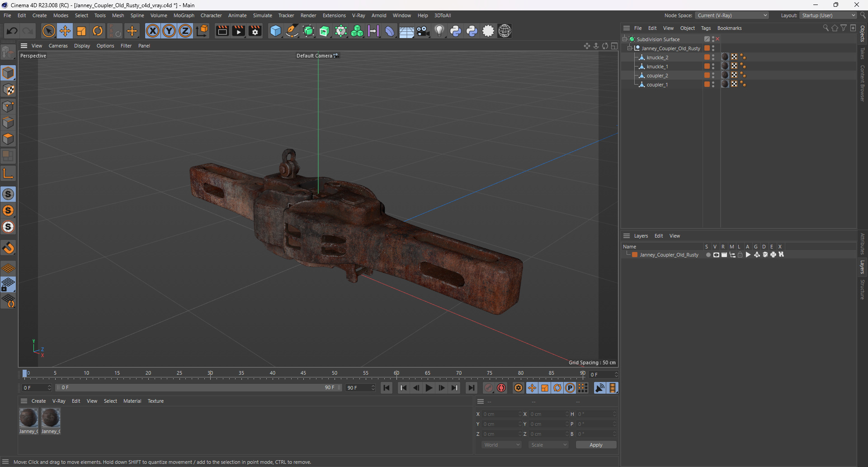Switch to Edges mode icon
Screen dimensions: 868x467
click(x=8, y=123)
